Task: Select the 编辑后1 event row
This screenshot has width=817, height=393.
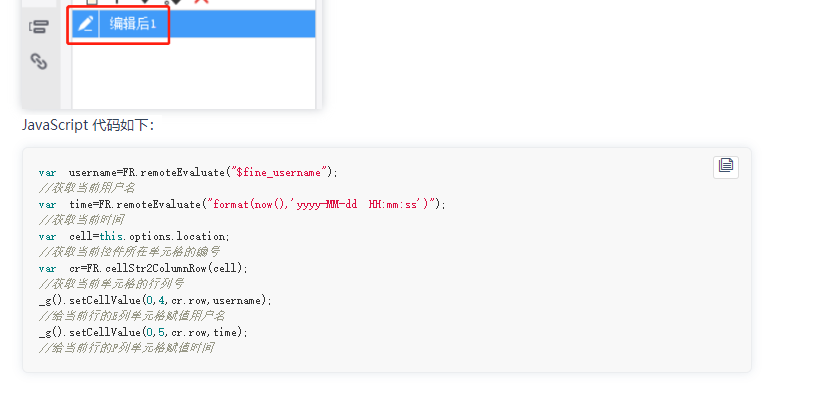Action: (194, 23)
